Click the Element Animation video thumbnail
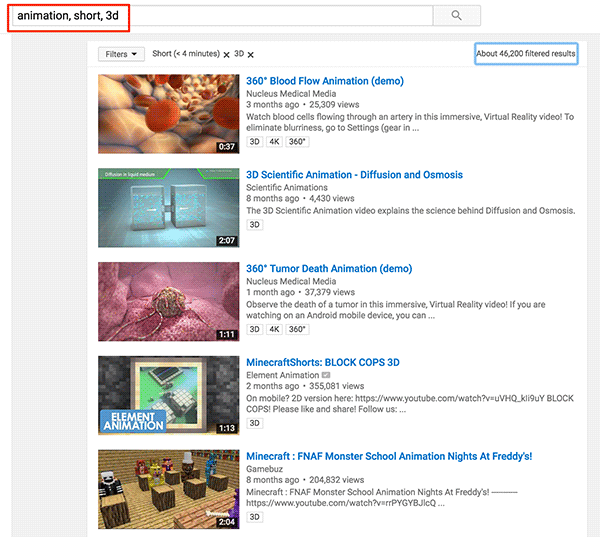The image size is (600, 537). point(167,395)
